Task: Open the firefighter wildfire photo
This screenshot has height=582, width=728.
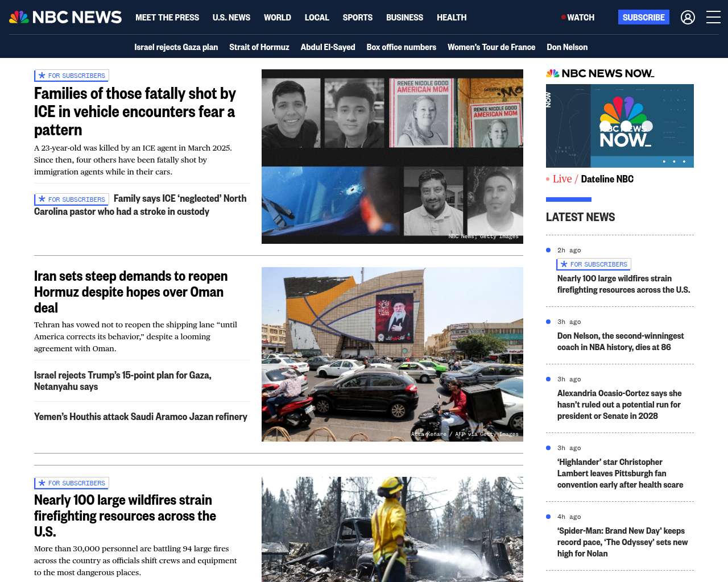Action: click(392, 529)
